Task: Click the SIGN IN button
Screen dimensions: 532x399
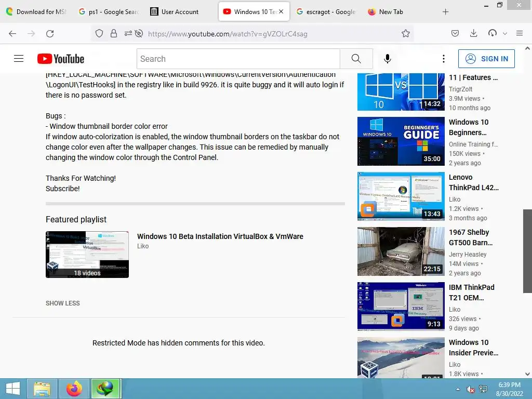Action: (486, 59)
